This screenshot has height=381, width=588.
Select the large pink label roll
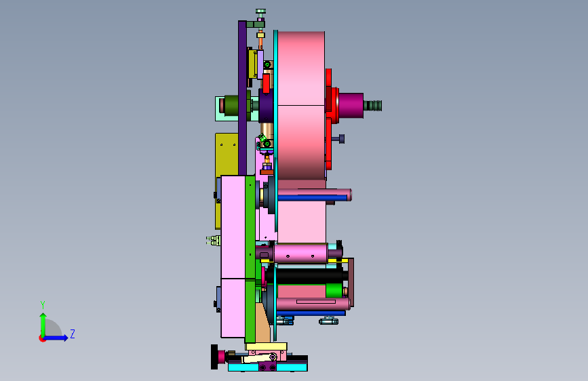pos(301,106)
